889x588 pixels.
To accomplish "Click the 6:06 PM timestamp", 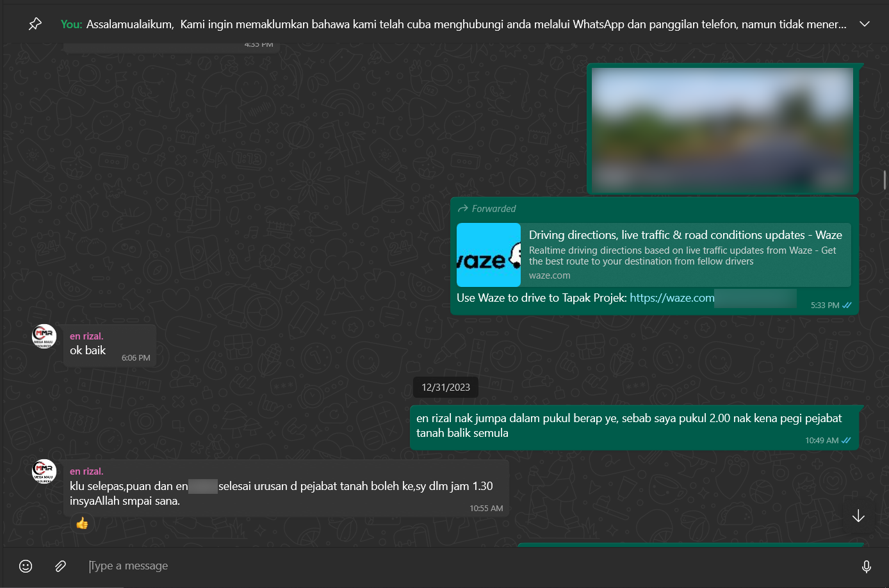I will coord(136,358).
